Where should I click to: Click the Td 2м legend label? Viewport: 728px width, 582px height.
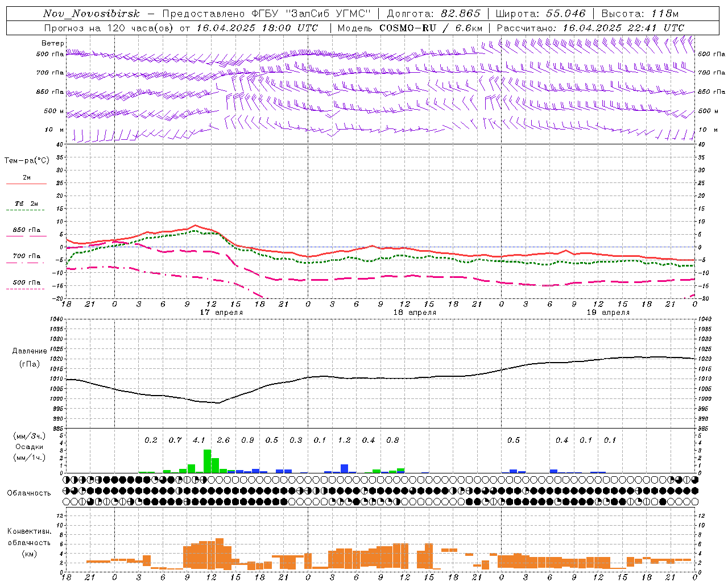click(26, 203)
